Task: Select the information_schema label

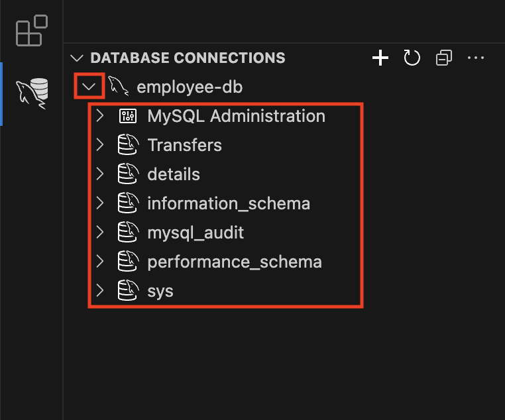Action: pyautogui.click(x=229, y=204)
